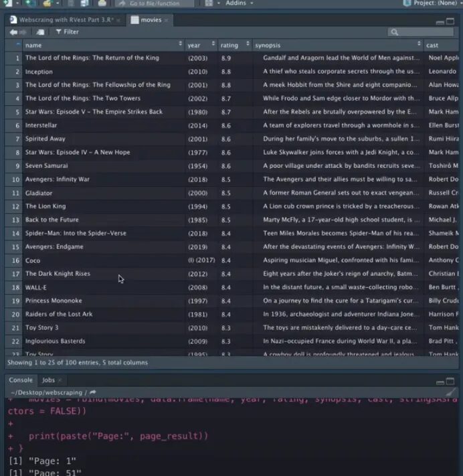Switch to the Console tab
Image resolution: width=463 pixels, height=476 pixels.
(21, 380)
